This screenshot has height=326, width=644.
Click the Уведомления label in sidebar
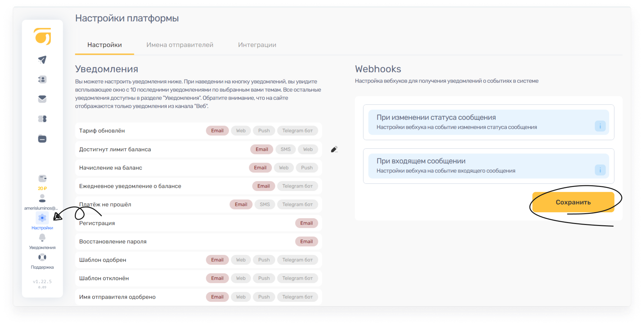click(42, 248)
